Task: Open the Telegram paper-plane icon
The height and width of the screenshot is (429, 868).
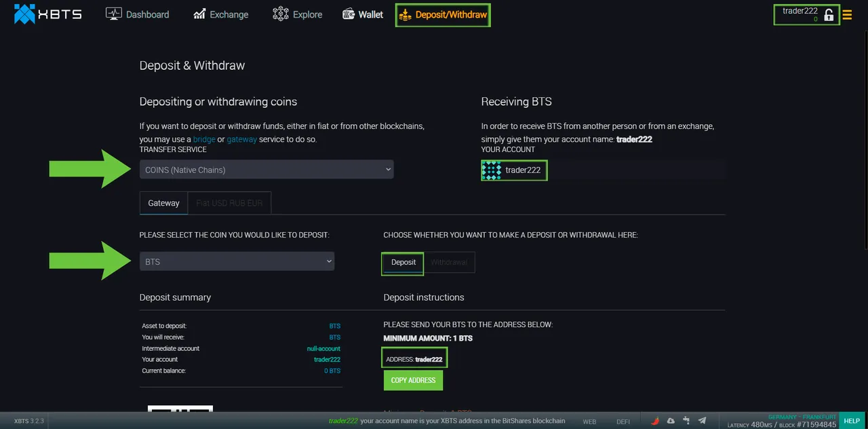Action: point(702,421)
